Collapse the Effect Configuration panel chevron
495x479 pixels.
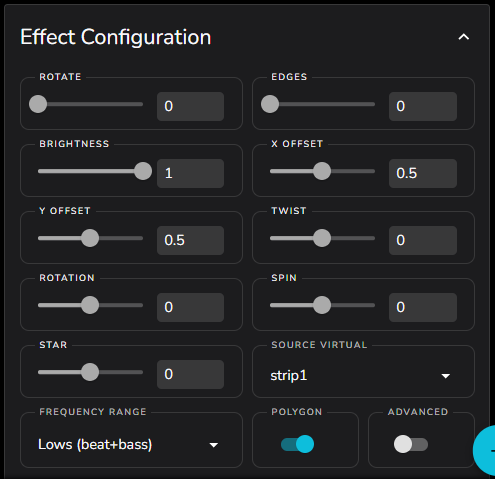464,37
